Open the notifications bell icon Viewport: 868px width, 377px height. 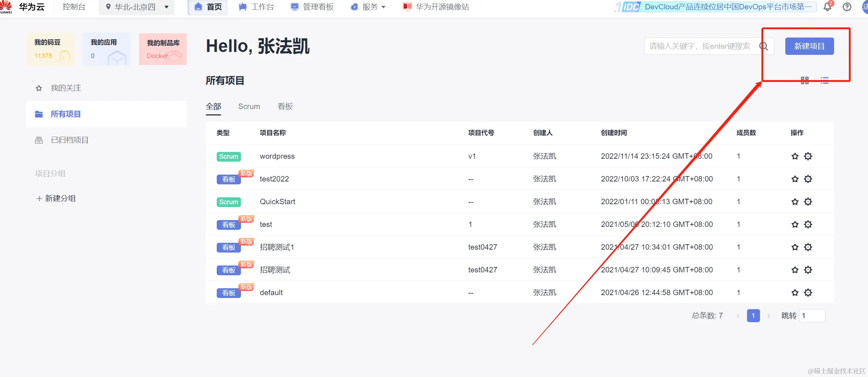828,7
